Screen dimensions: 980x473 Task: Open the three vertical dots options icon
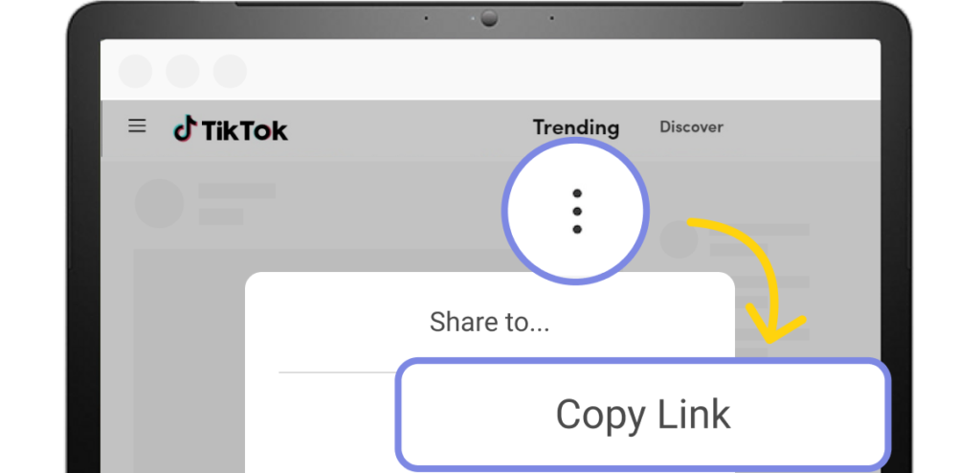[x=576, y=212]
